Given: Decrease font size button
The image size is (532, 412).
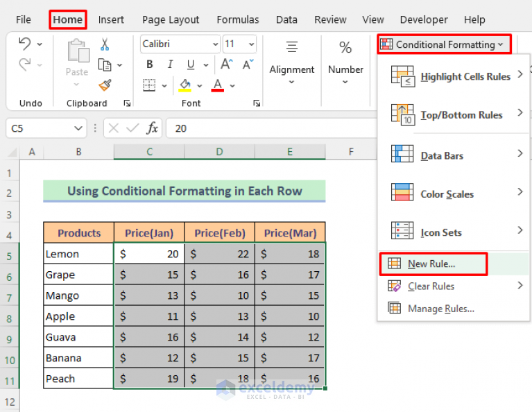Looking at the screenshot, I should [248, 64].
